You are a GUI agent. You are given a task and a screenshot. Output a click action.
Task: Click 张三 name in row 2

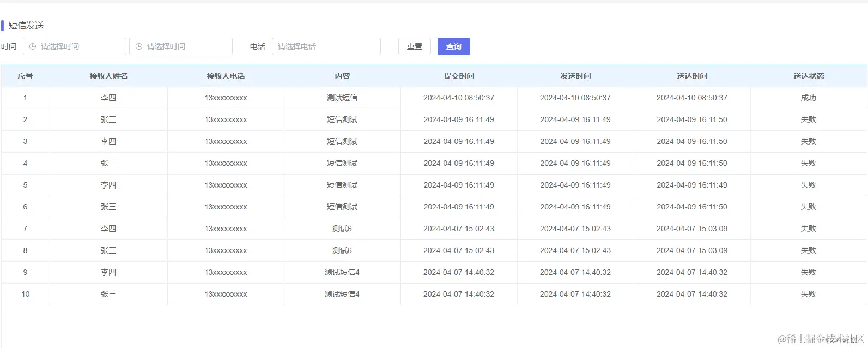(108, 119)
